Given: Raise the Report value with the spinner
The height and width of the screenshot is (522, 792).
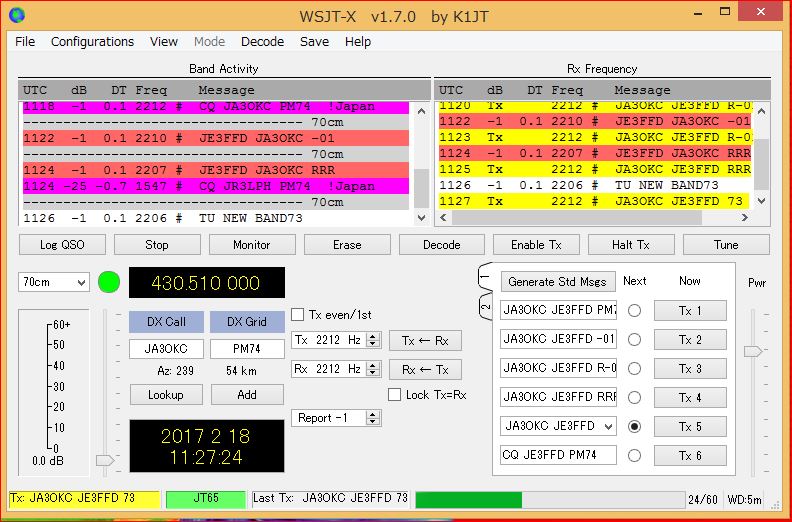Looking at the screenshot, I should pos(374,414).
